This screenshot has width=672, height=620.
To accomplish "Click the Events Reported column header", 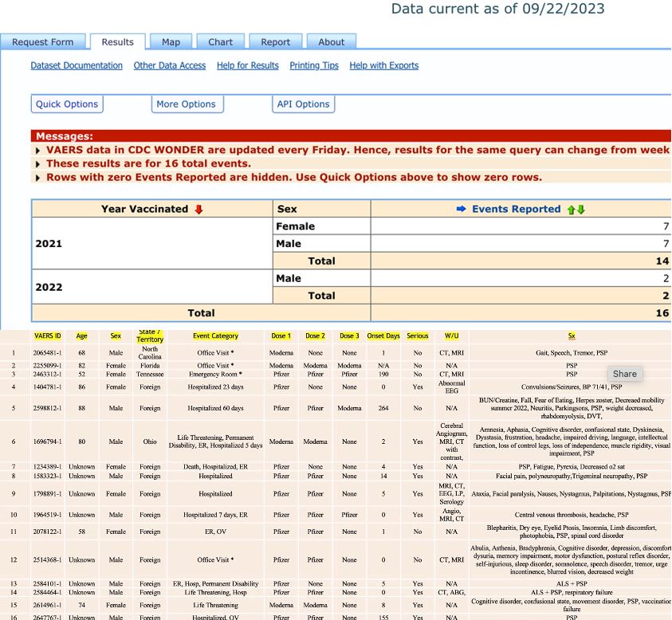I will [x=516, y=210].
